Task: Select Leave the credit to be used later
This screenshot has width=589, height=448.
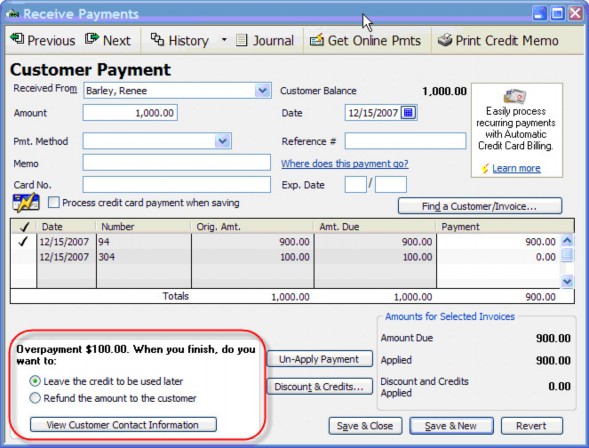Action: click(x=35, y=381)
